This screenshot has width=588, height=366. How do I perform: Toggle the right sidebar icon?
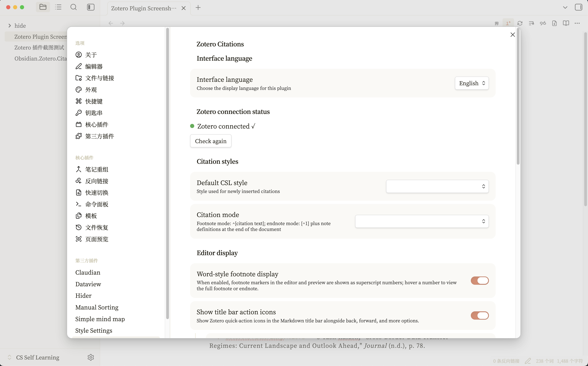(579, 7)
